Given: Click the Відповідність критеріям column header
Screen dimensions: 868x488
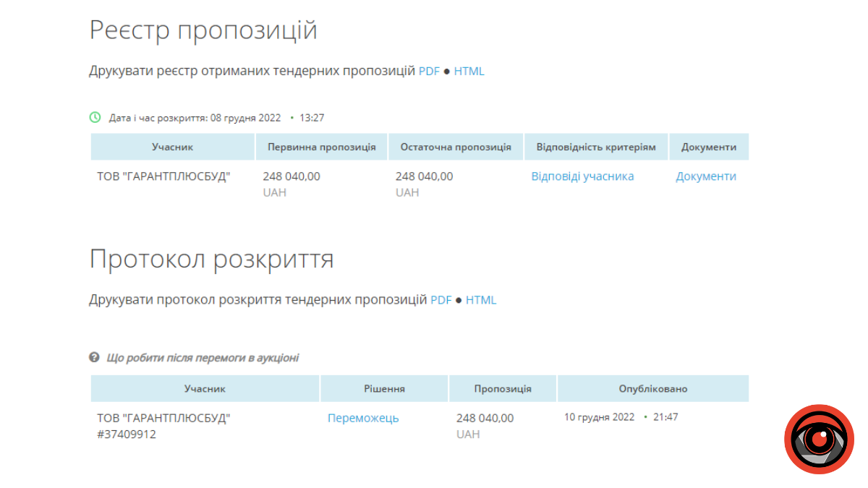Looking at the screenshot, I should [595, 146].
